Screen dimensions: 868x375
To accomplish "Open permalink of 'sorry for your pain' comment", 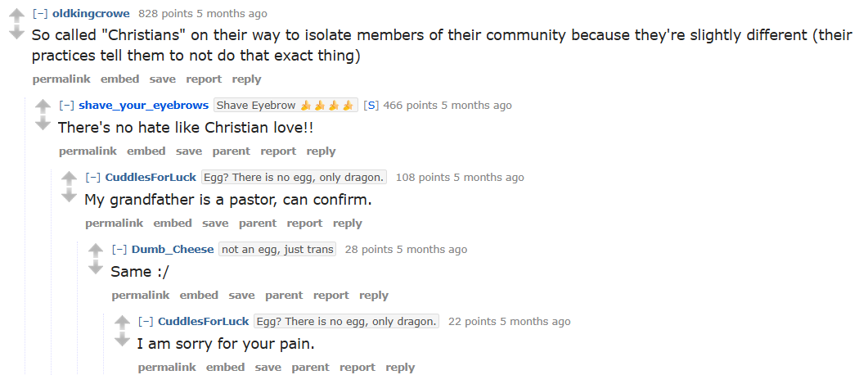I will coord(167,368).
